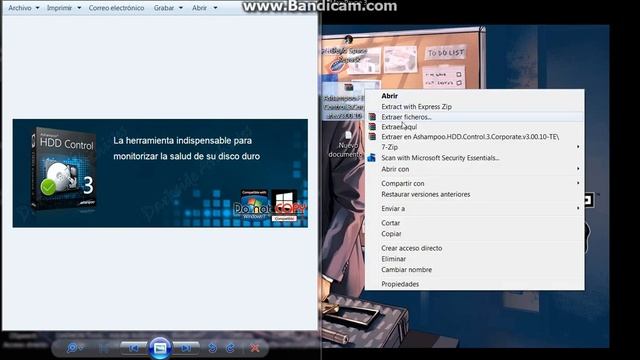Viewport: 640px width, 360px height.
Task: Go to next image in Photo Viewer
Action: pos(186,348)
